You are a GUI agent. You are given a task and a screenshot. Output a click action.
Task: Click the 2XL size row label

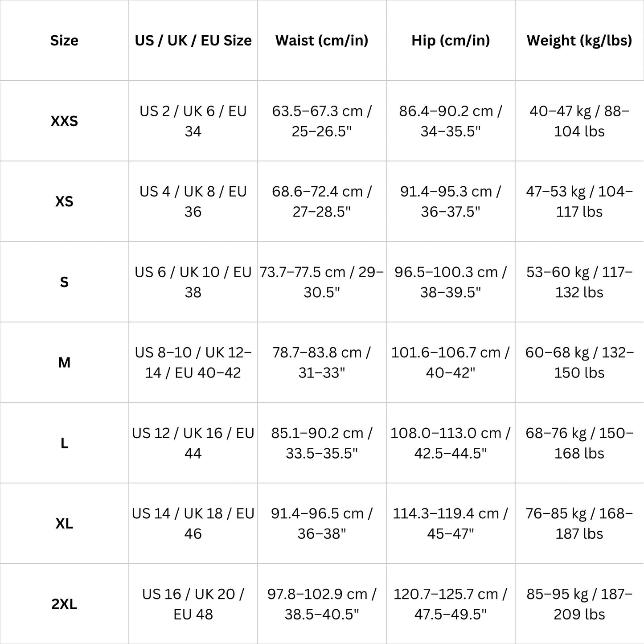[x=64, y=604]
